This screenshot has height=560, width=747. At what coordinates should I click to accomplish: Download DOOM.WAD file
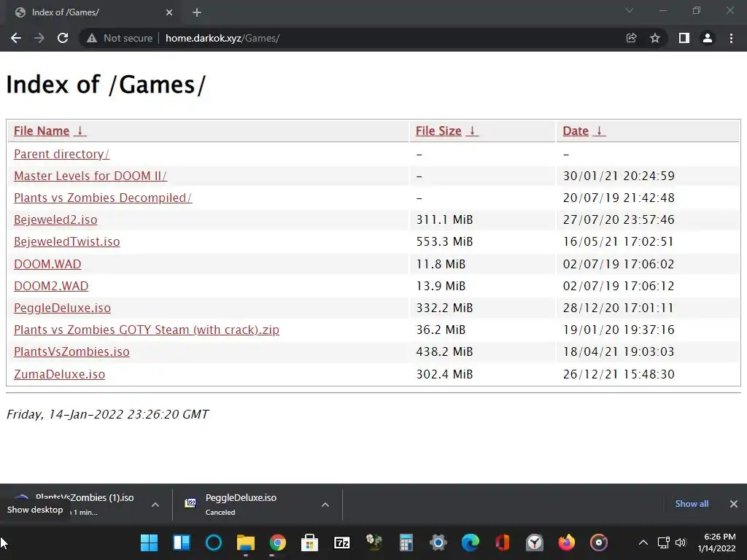pyautogui.click(x=47, y=264)
